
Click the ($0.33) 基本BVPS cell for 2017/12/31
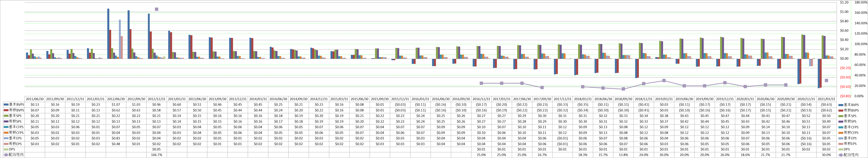click(562, 105)
